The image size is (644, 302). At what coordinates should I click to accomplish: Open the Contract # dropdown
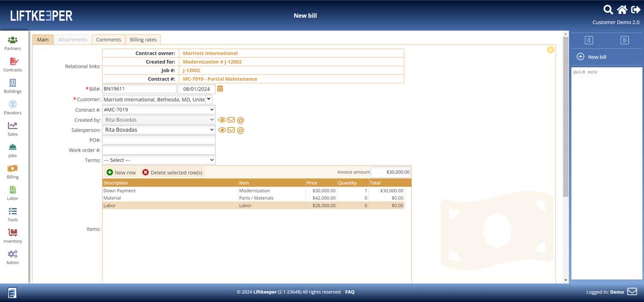(159, 110)
